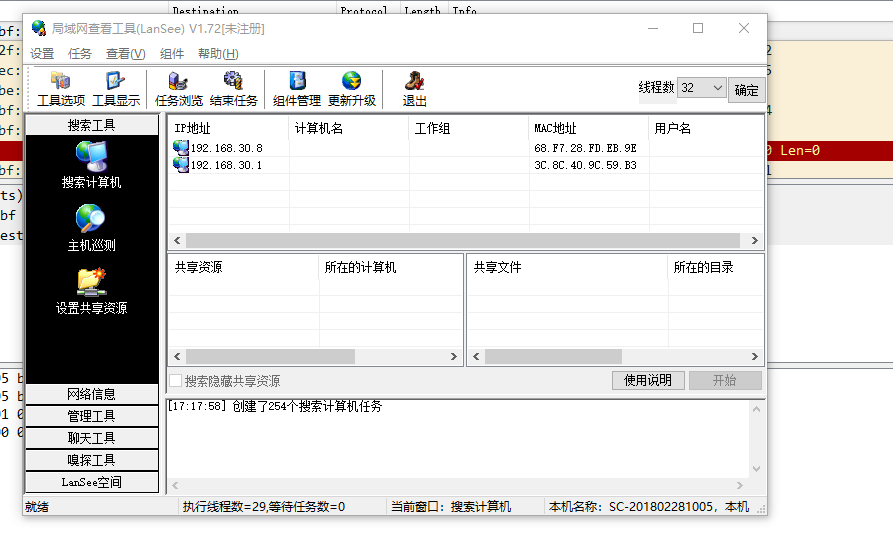Click right arrow of host list scrollbar
The image size is (893, 548).
click(x=755, y=240)
